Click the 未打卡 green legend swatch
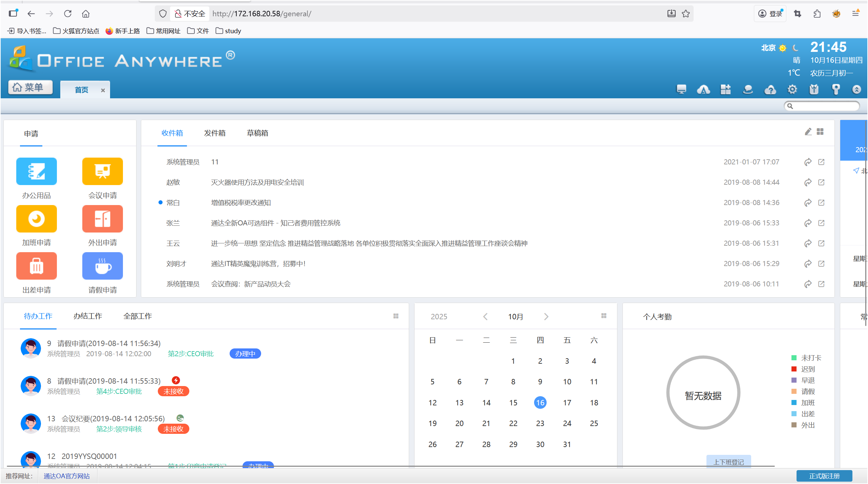868x484 pixels. 794,358
